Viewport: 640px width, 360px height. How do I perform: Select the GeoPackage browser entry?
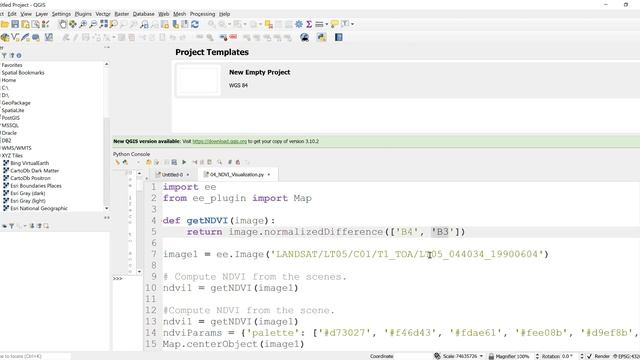[16, 103]
